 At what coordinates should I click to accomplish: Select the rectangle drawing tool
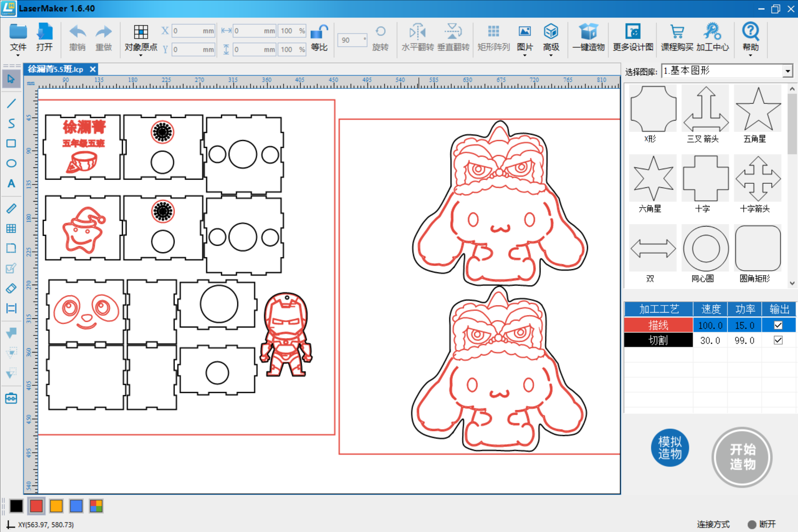[x=11, y=143]
